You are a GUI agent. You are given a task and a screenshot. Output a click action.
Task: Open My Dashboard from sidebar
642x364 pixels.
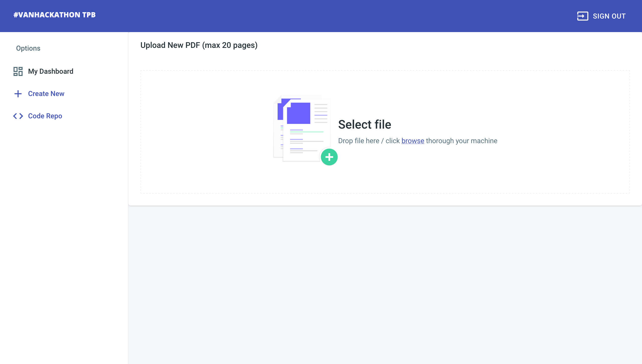(x=51, y=71)
